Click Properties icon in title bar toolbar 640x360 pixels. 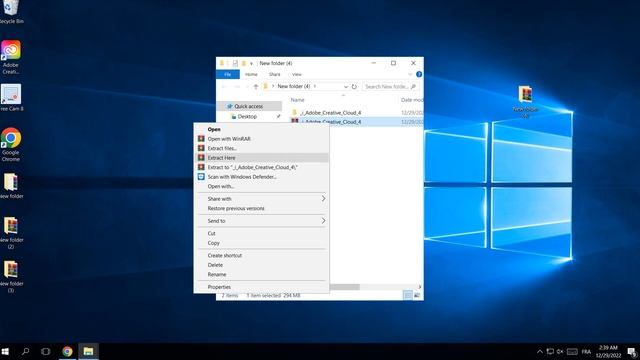click(235, 63)
